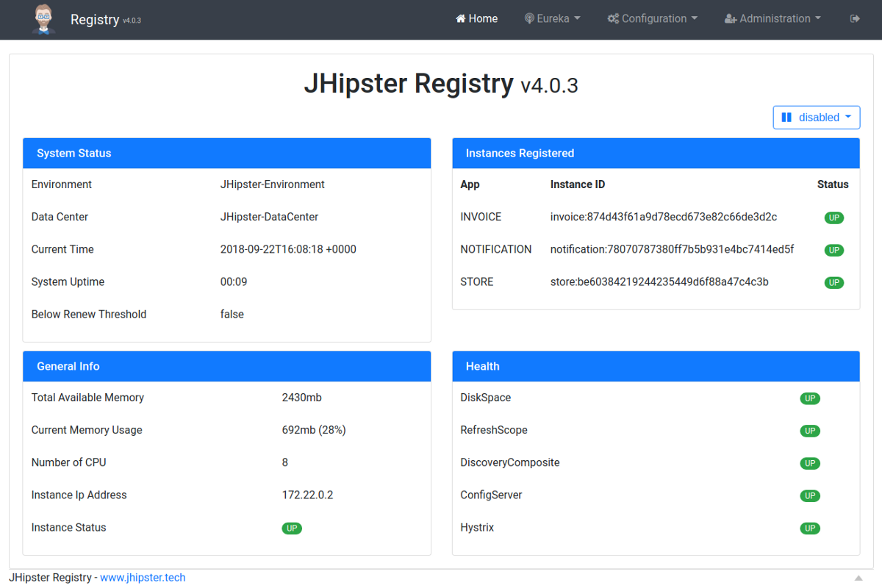Open the disabled auto-refresh dropdown
Viewport: 882px width, 588px height.
(817, 118)
